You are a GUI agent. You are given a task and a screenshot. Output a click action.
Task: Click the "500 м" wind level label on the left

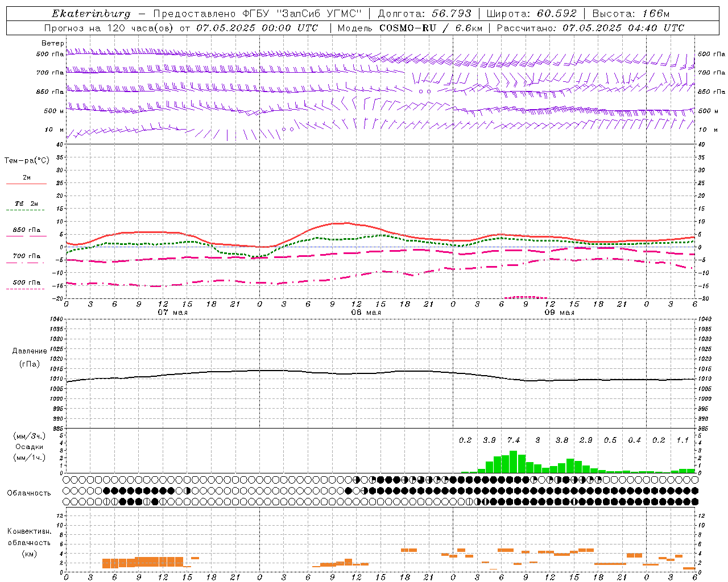tap(53, 111)
